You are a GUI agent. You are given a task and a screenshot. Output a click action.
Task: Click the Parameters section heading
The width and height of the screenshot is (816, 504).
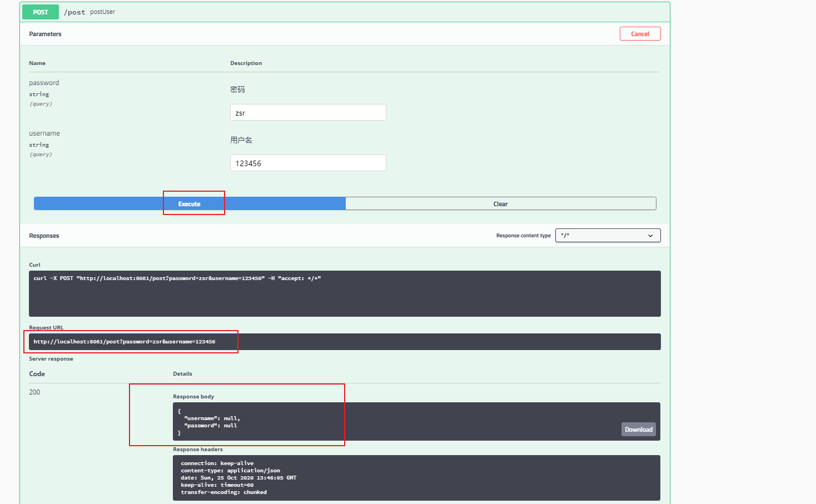click(x=45, y=34)
